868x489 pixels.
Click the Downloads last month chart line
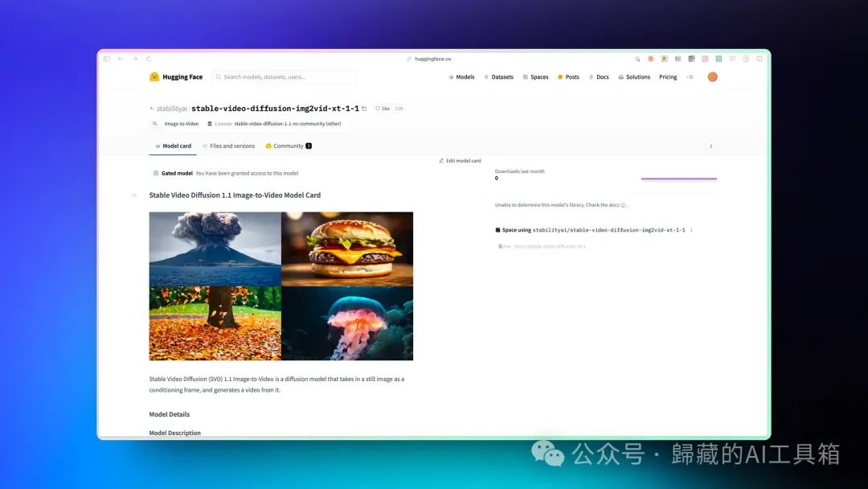[678, 179]
